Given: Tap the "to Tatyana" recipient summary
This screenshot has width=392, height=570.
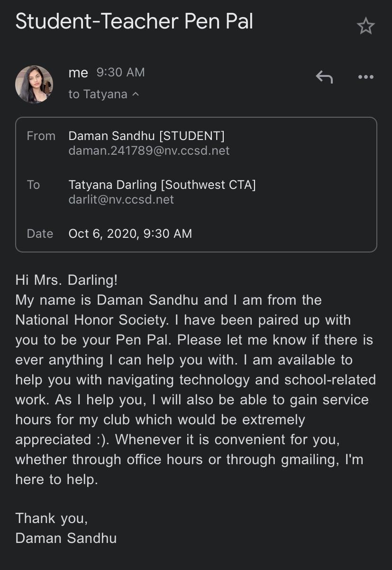Looking at the screenshot, I should click(x=98, y=94).
